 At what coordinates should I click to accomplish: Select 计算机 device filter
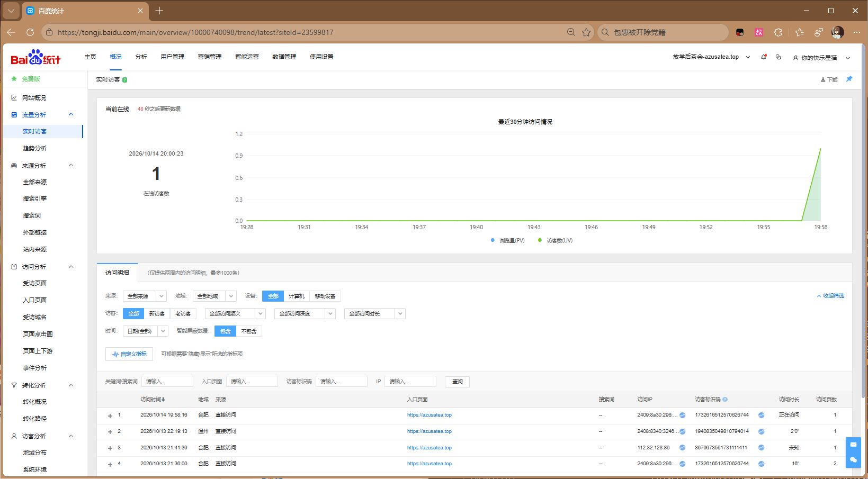[x=297, y=296]
